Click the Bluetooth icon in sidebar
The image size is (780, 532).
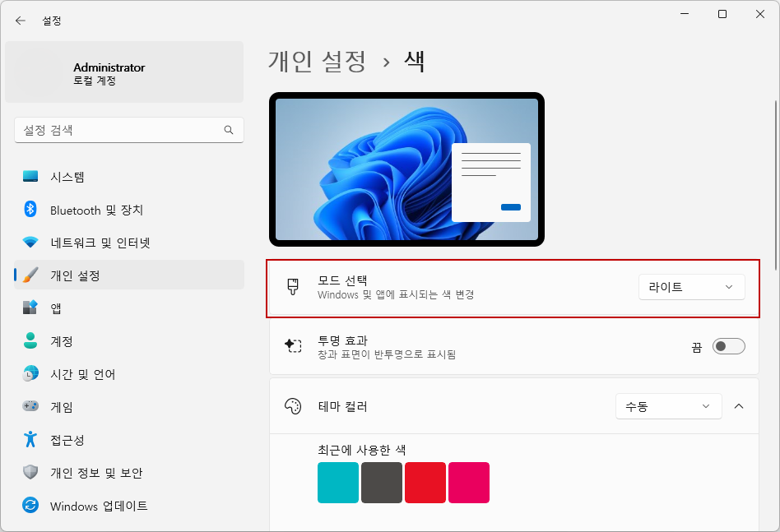tap(30, 210)
